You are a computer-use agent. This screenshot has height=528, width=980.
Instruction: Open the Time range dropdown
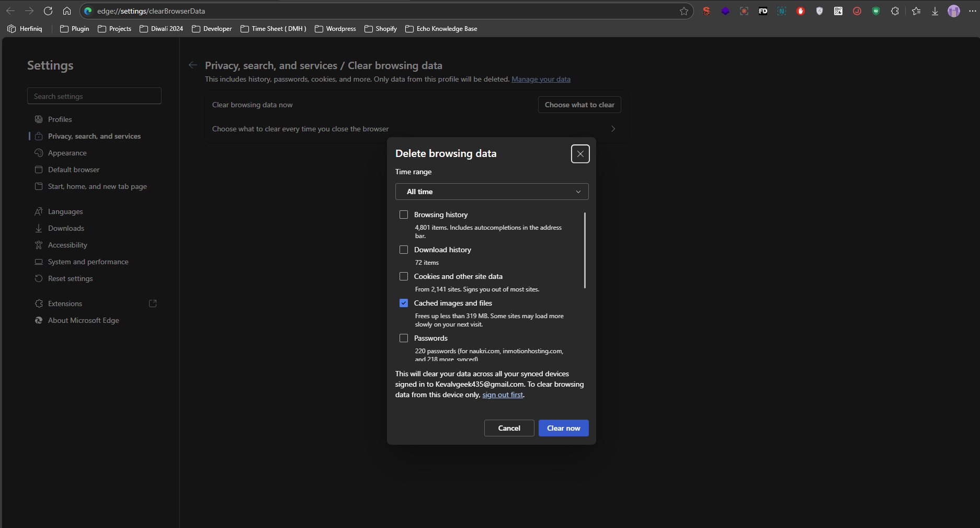click(x=492, y=192)
